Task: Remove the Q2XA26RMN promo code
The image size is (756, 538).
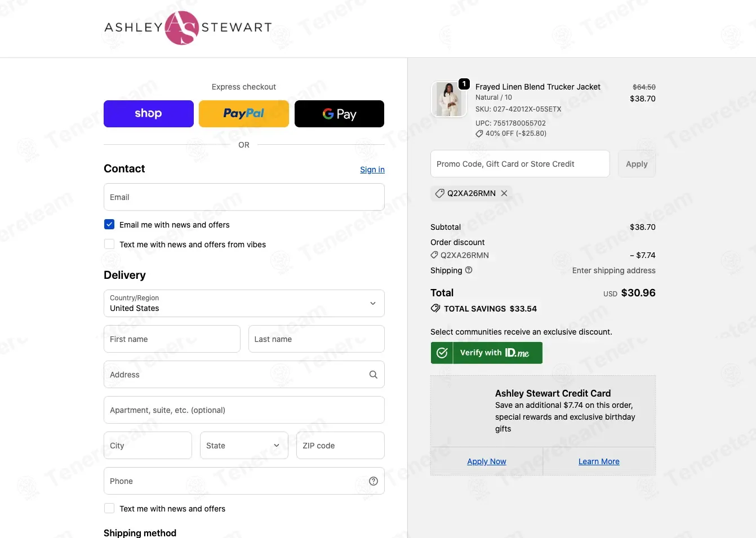Action: click(x=504, y=193)
